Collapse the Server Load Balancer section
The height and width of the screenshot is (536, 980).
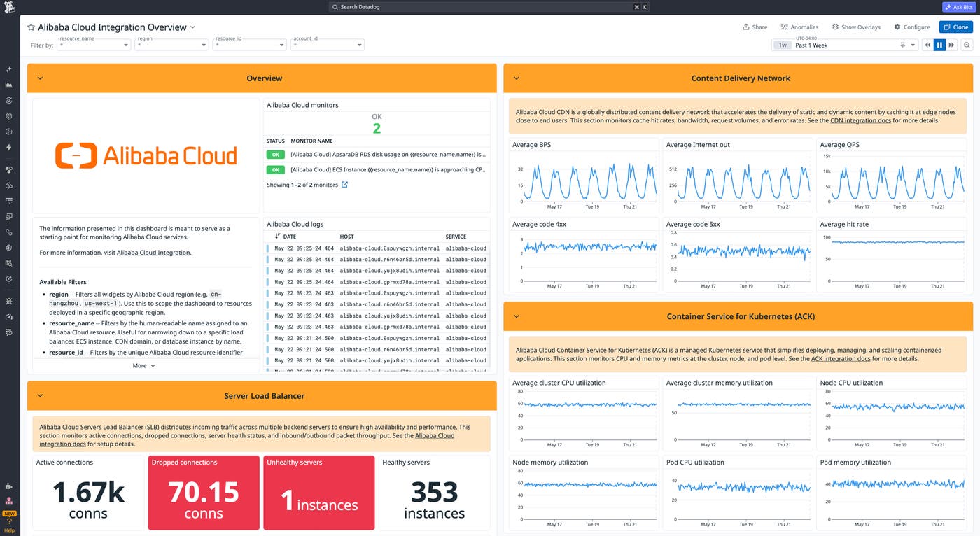[x=40, y=396]
